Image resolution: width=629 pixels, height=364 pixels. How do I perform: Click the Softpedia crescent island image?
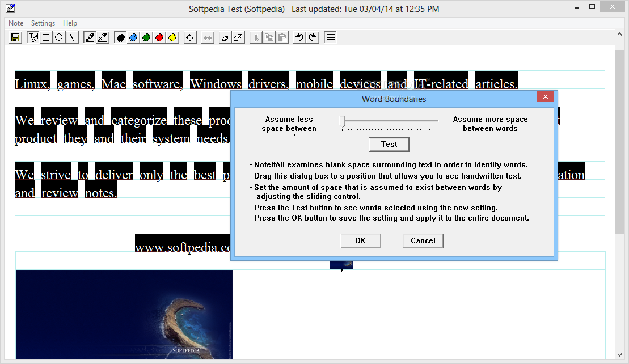124,315
